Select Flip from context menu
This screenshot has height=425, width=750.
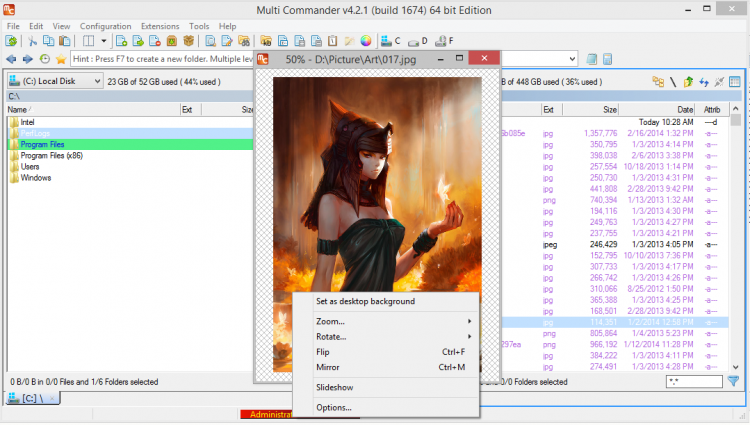coord(386,352)
